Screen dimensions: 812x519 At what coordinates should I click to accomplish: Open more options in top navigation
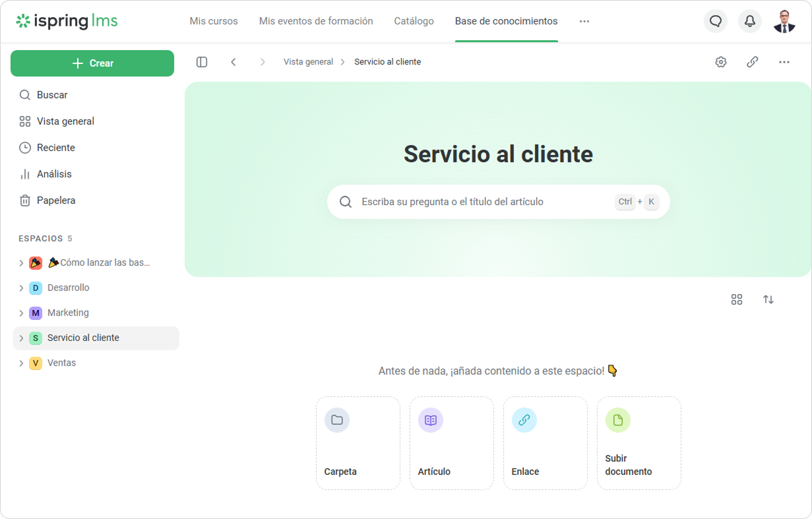click(584, 21)
